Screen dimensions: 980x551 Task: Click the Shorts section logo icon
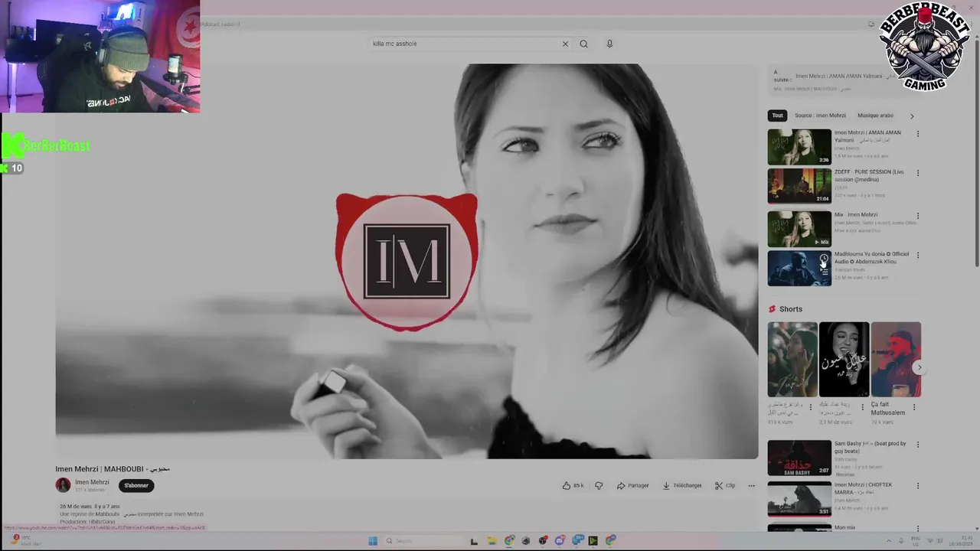[772, 309]
